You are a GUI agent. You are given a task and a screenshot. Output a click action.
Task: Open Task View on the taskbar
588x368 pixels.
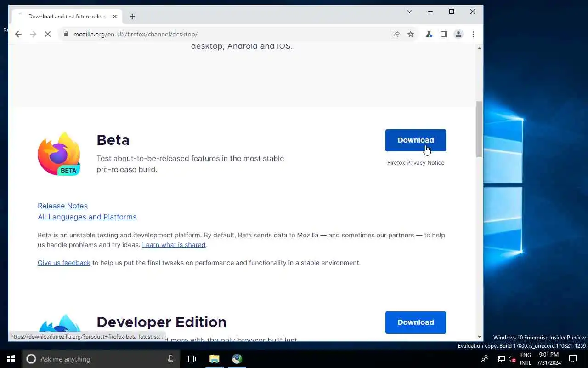tap(191, 359)
